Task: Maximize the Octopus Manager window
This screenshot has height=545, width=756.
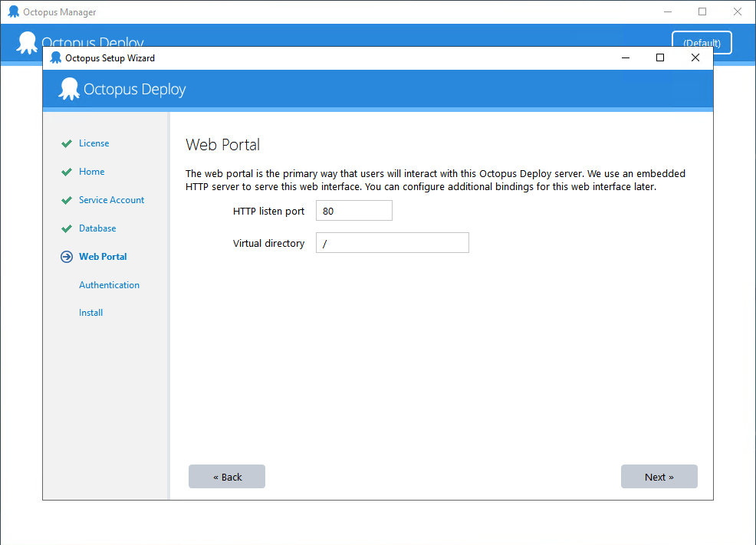Action: pyautogui.click(x=702, y=11)
